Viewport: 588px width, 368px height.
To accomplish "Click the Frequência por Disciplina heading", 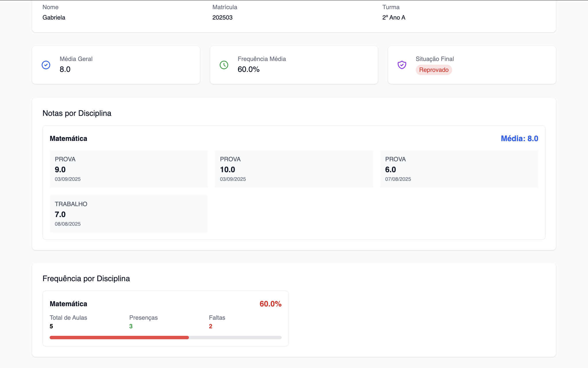I will [86, 279].
